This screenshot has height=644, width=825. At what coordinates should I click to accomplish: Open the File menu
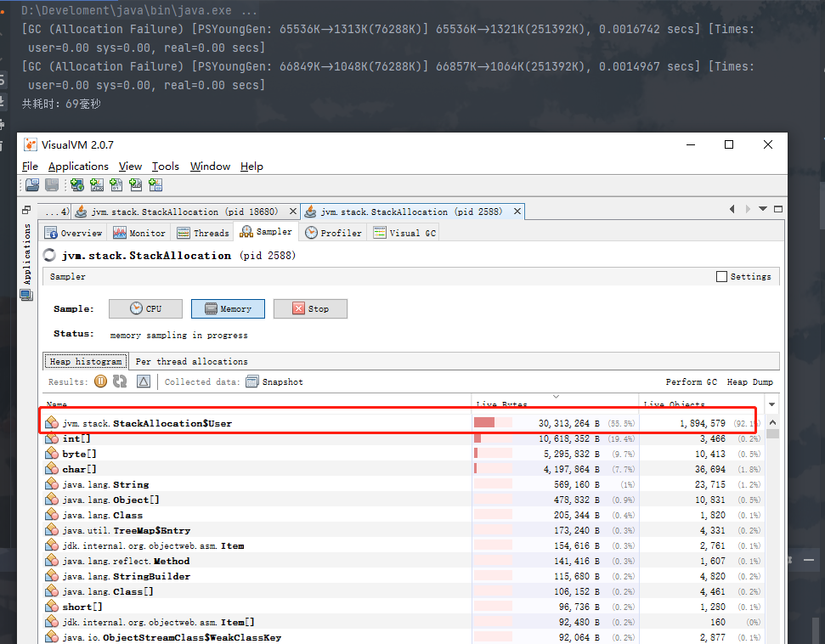click(x=30, y=167)
